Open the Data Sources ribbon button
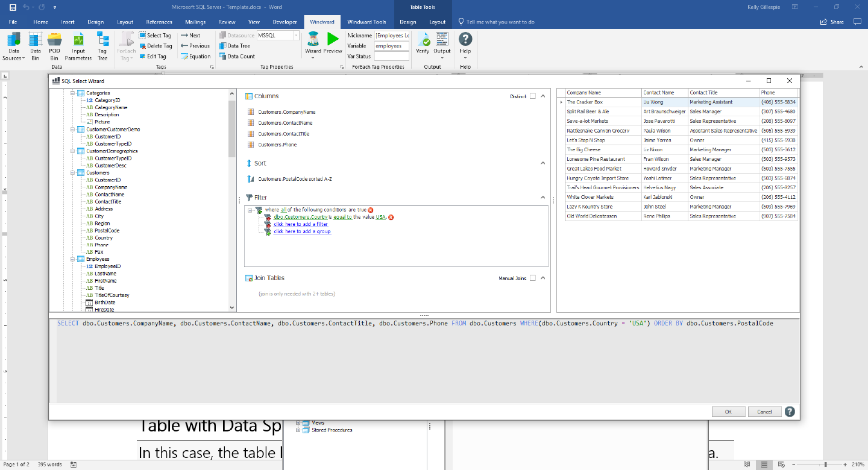868x470 pixels. [x=14, y=46]
